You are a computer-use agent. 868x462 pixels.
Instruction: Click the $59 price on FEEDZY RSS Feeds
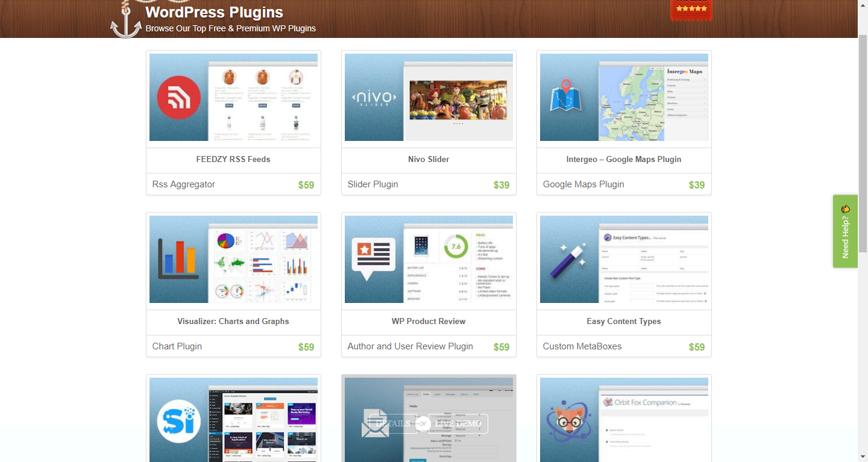click(x=306, y=185)
